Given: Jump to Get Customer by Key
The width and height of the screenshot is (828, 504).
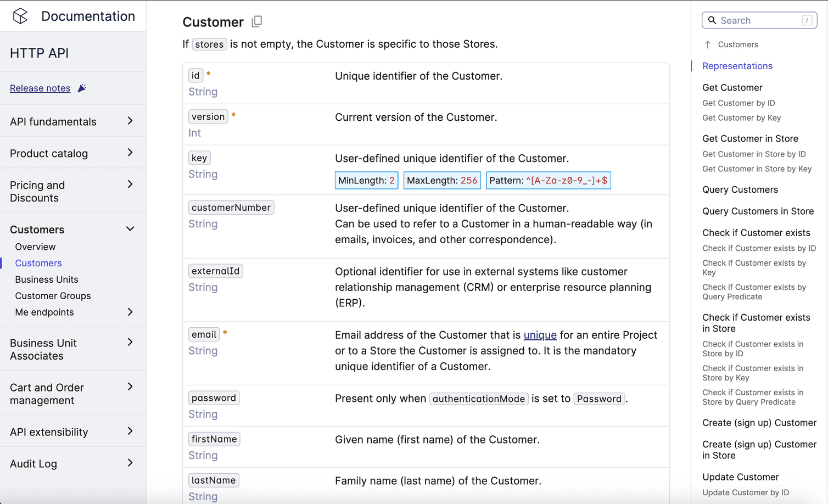Looking at the screenshot, I should click(x=741, y=118).
